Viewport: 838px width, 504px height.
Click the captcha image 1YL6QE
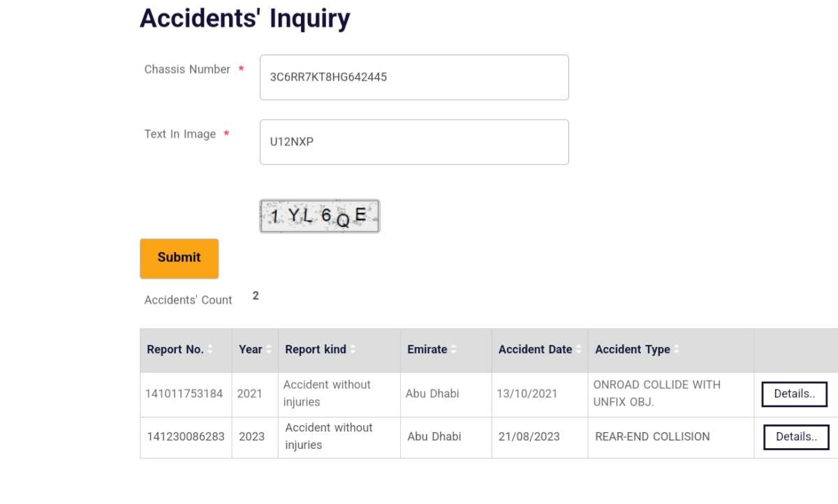click(x=320, y=216)
